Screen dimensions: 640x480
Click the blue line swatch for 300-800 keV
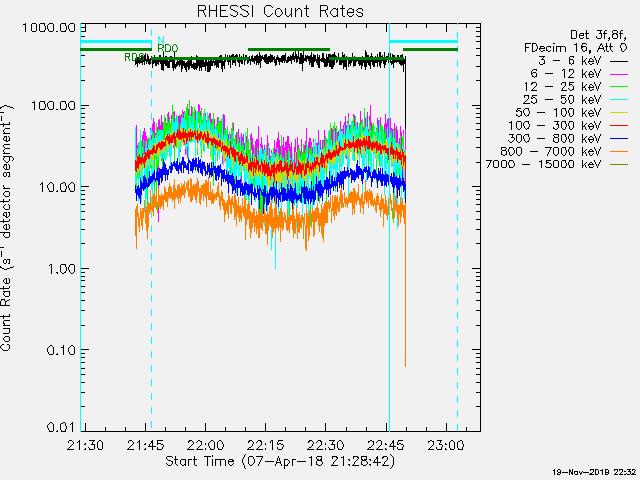[x=619, y=139]
